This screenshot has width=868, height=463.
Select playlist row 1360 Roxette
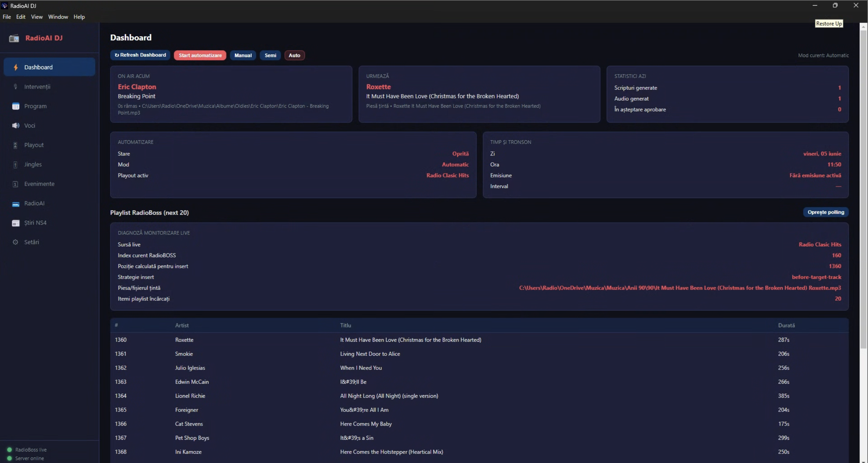click(x=479, y=340)
